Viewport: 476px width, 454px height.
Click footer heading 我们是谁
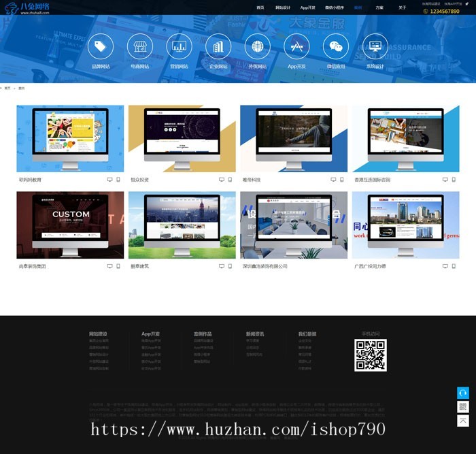pos(307,334)
